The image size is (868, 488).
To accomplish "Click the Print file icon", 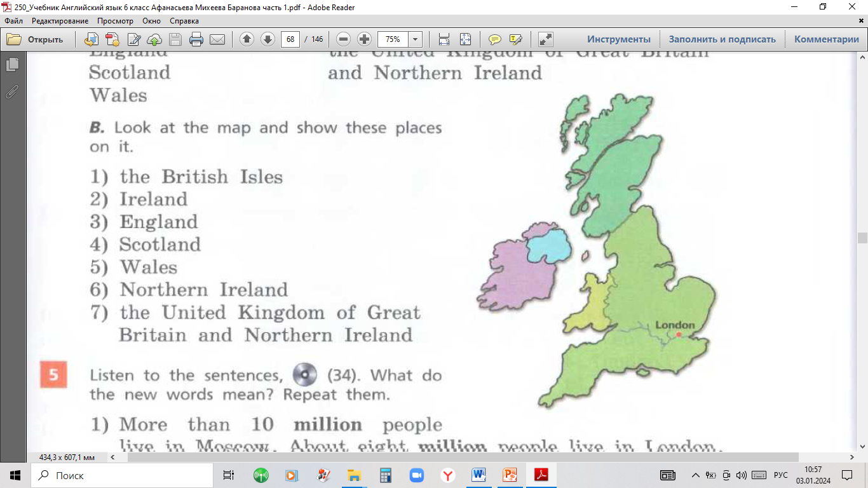I will [x=196, y=39].
